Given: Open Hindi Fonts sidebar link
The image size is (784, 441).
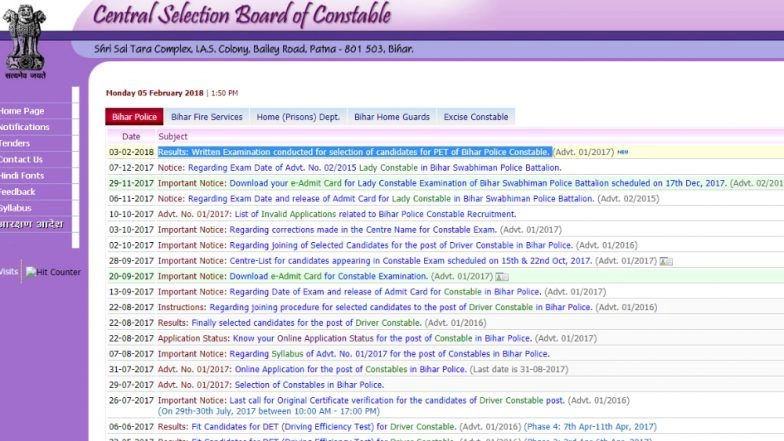Looking at the screenshot, I should click(22, 176).
